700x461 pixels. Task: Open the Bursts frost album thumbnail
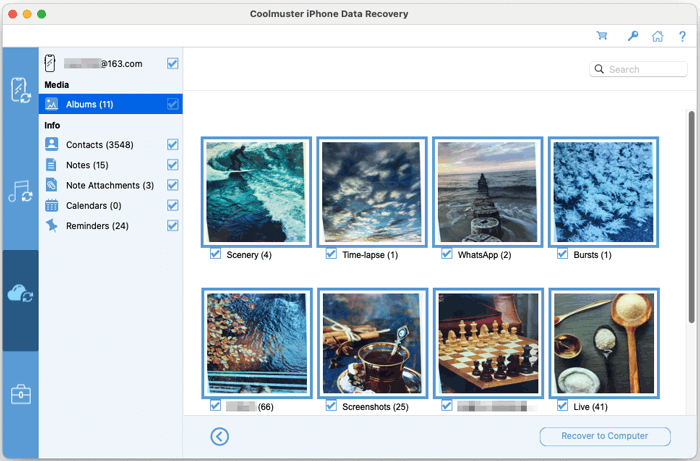pos(603,192)
